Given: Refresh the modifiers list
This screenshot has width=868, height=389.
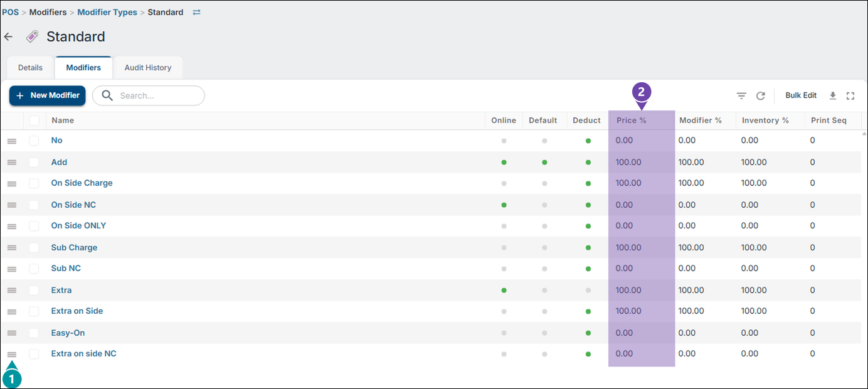Looking at the screenshot, I should click(761, 96).
